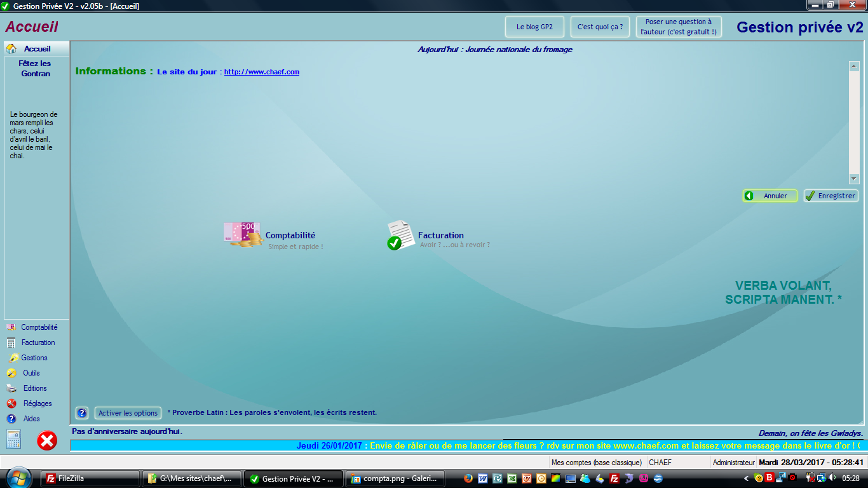Image resolution: width=868 pixels, height=488 pixels.
Task: Click the network tray icon
Action: [821, 478]
